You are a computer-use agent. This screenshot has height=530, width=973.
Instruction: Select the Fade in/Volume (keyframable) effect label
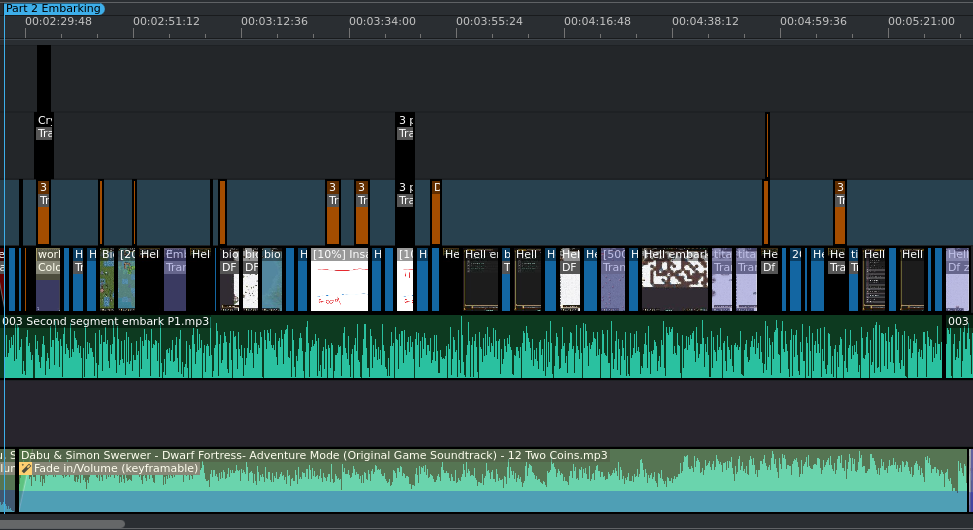click(x=116, y=469)
